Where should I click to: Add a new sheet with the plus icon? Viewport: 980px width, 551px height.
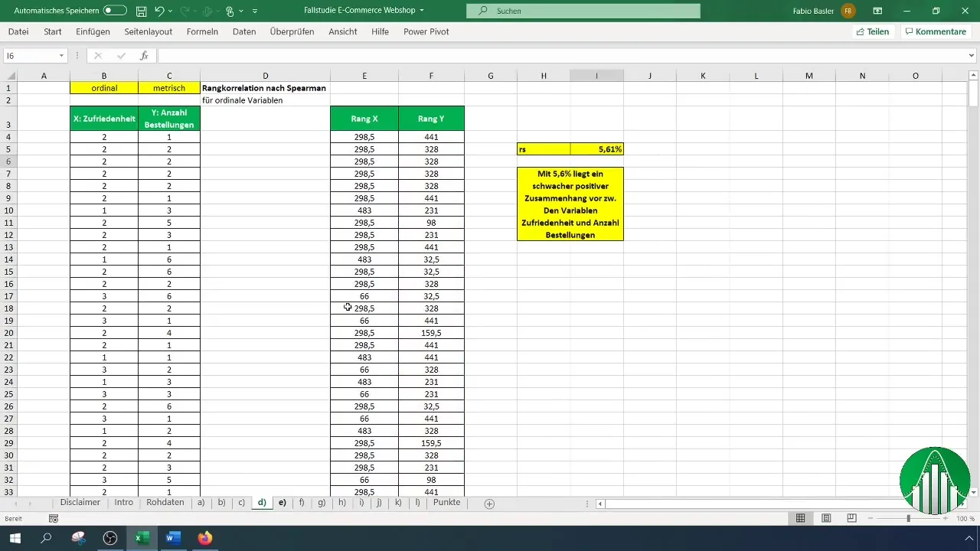coord(489,504)
